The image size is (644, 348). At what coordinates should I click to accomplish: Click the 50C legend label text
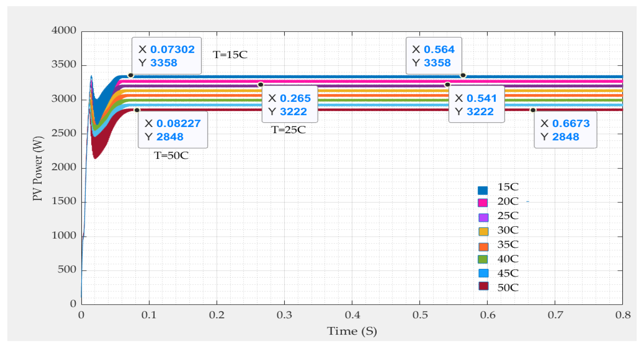pos(508,288)
